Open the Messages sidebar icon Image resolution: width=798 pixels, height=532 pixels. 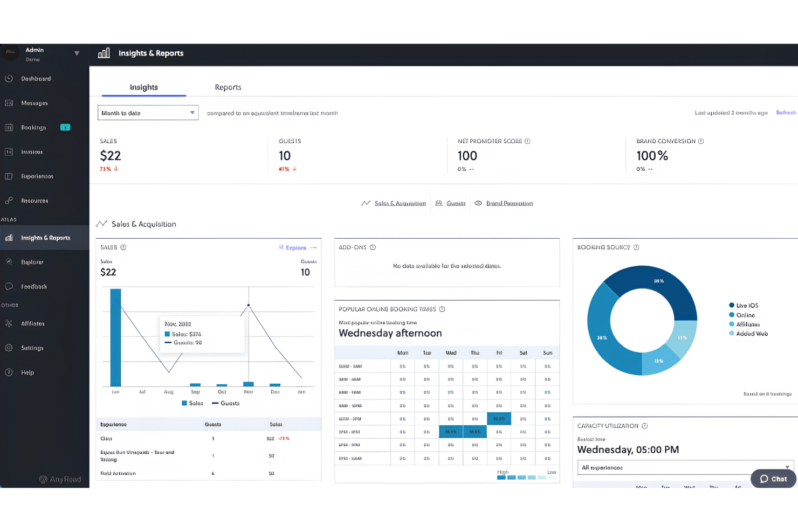click(9, 103)
